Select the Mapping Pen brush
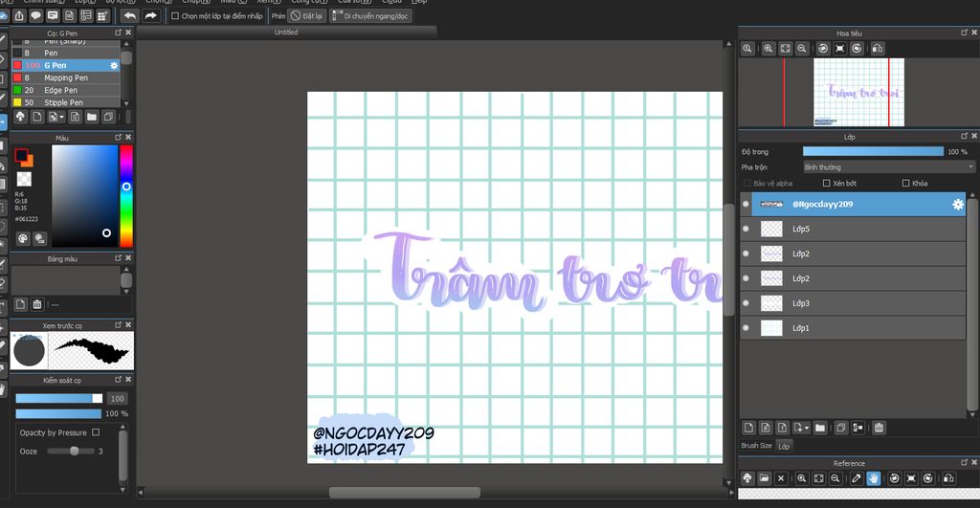Viewport: 980px width, 508px height. click(x=66, y=77)
